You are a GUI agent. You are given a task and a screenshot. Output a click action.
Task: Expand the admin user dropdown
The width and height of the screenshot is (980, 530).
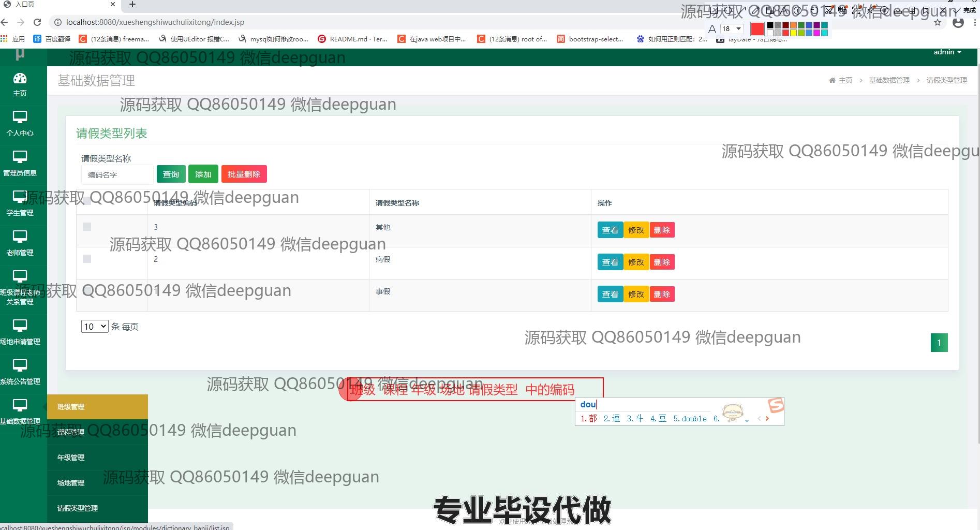(x=947, y=52)
